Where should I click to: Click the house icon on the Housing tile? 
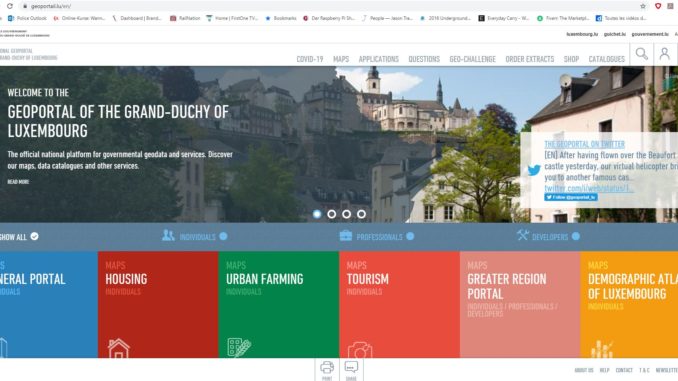118,349
